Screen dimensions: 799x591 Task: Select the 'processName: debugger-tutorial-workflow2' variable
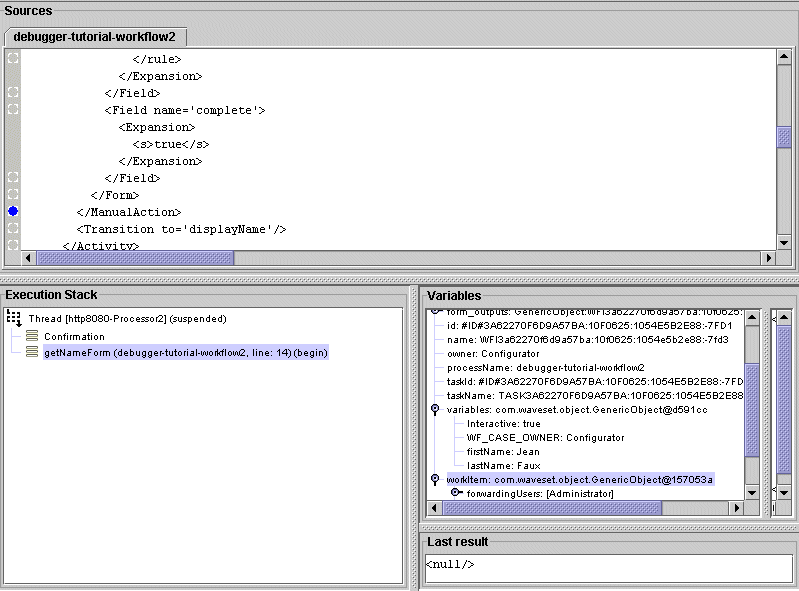click(545, 368)
